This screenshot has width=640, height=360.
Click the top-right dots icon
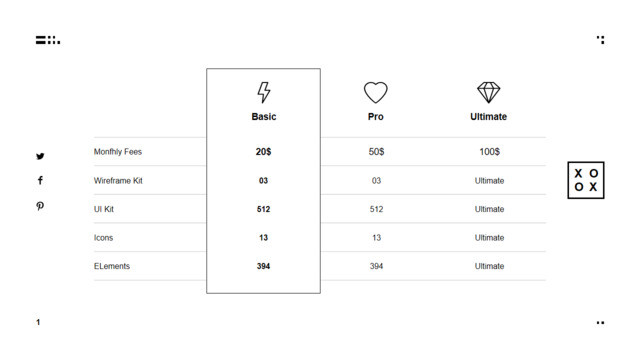tap(600, 40)
